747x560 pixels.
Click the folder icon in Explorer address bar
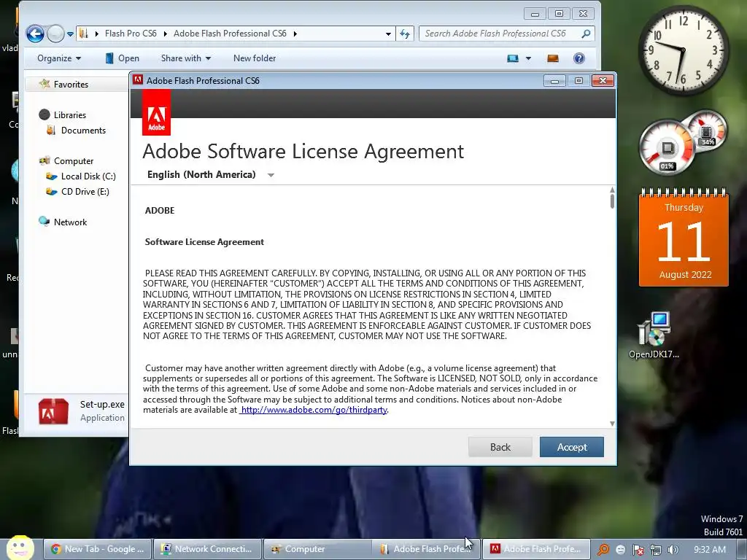(84, 34)
